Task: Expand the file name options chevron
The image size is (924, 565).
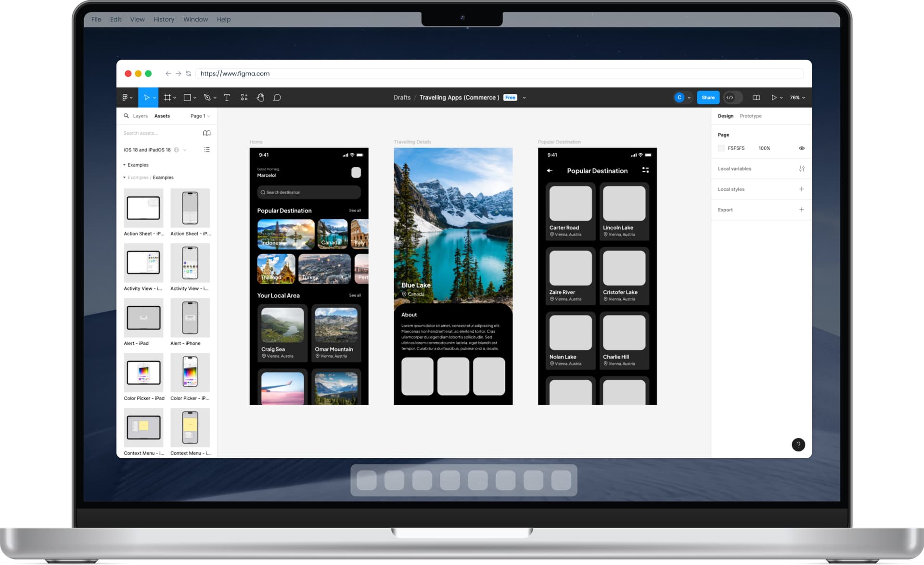Action: [x=524, y=98]
